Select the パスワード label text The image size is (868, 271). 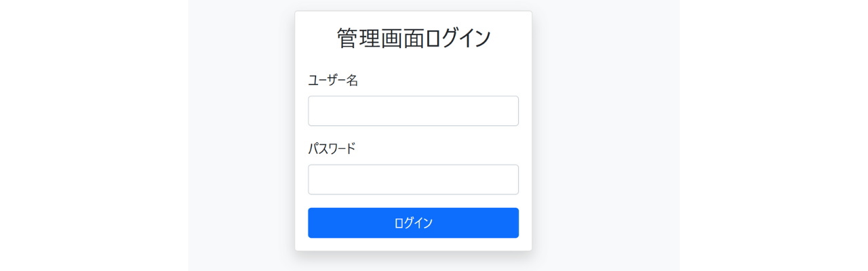click(x=332, y=149)
